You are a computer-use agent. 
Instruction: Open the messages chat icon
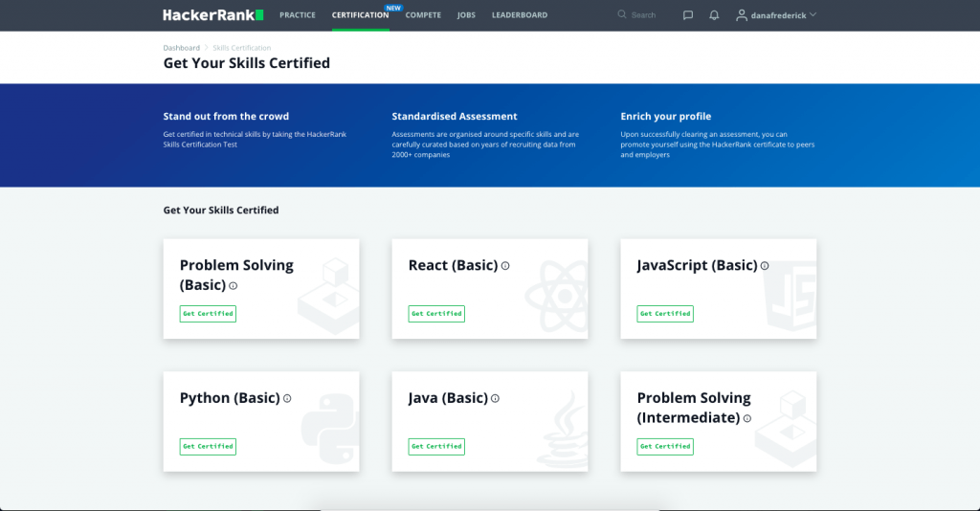pyautogui.click(x=687, y=15)
